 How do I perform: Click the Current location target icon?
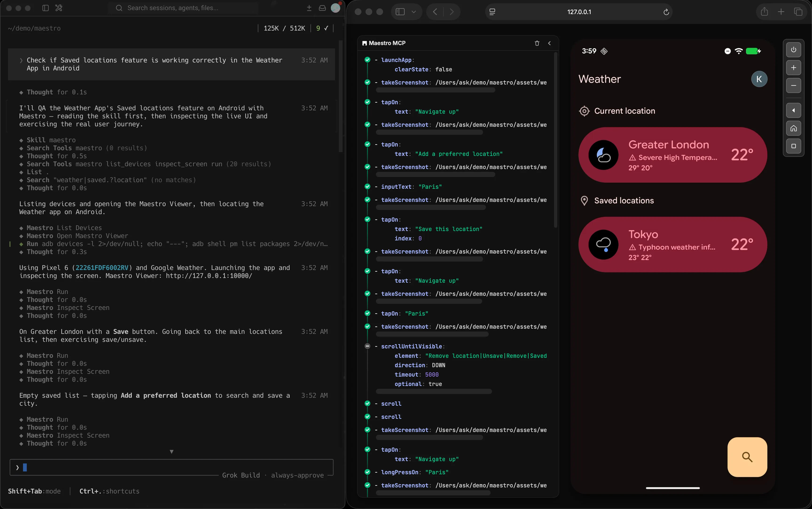point(584,111)
